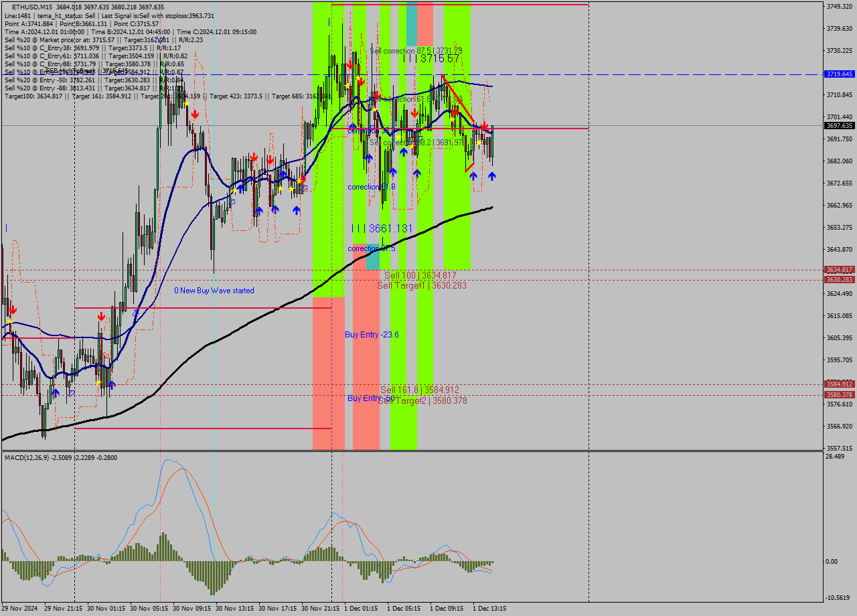Click the red 3584.912 price tag
The height and width of the screenshot is (616, 857).
[x=839, y=384]
